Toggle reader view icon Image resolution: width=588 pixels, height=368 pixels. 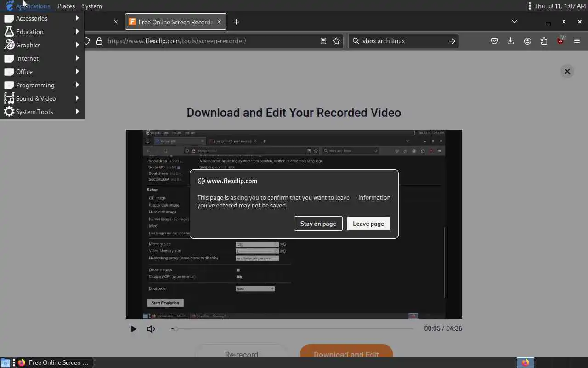(x=323, y=41)
